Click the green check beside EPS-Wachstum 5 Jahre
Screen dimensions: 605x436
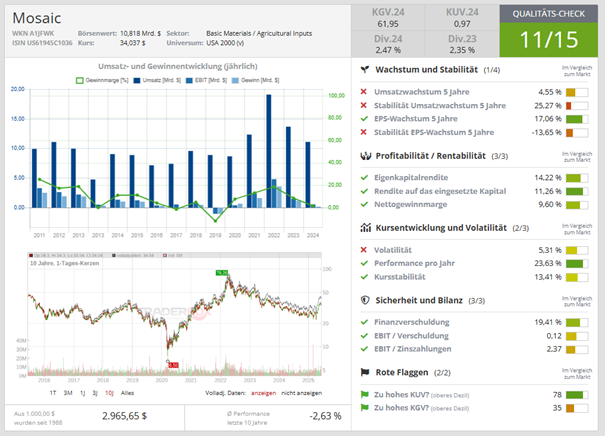click(364, 118)
